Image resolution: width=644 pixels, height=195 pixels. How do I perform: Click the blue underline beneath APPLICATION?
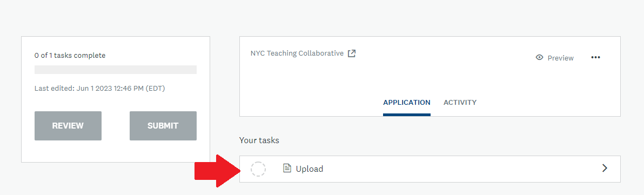407,115
